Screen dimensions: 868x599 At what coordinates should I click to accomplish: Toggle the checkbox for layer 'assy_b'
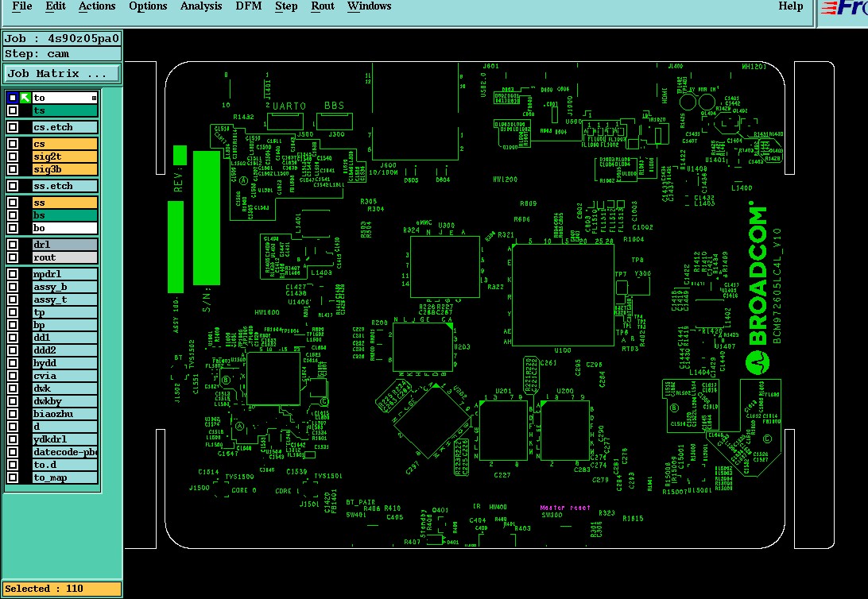13,287
